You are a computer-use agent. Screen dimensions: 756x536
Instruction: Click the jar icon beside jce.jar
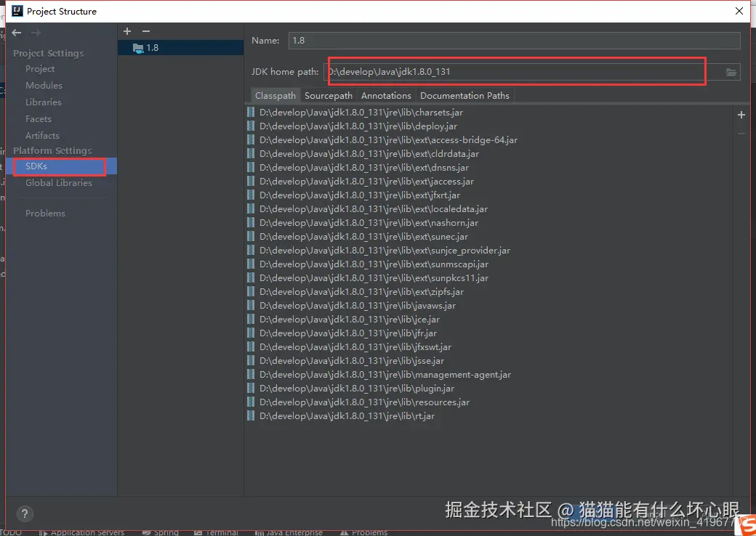251,320
